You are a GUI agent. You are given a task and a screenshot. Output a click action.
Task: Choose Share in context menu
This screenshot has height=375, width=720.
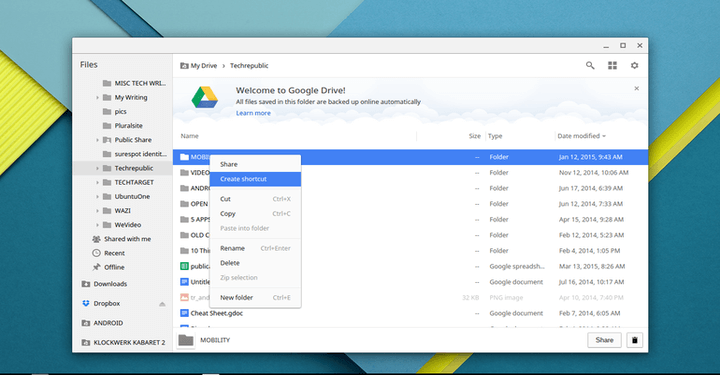[x=255, y=164]
